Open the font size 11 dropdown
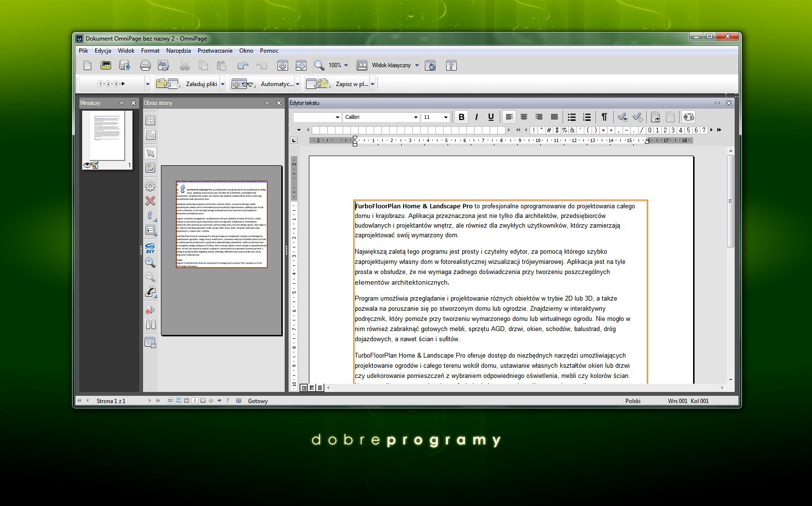The width and height of the screenshot is (812, 506). (445, 117)
